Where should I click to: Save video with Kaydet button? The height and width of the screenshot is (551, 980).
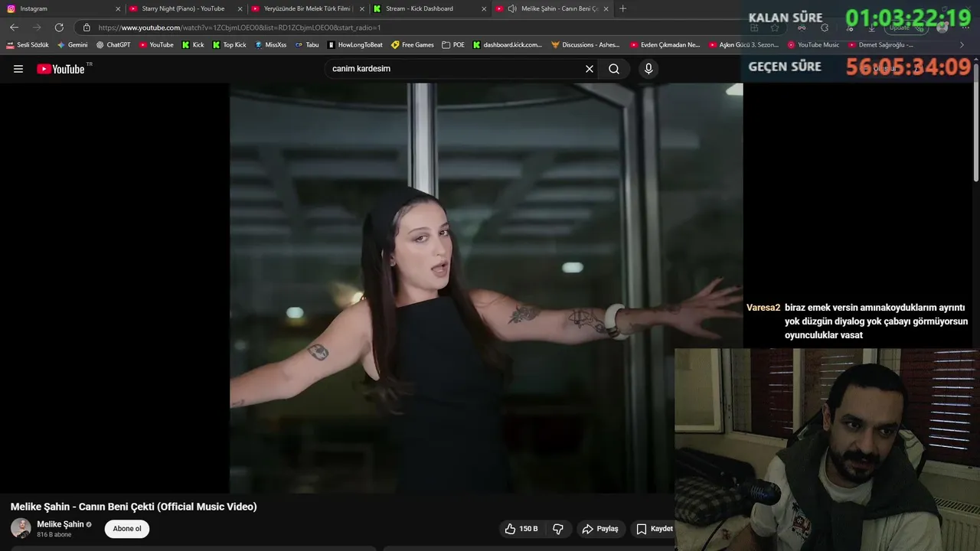tap(655, 529)
